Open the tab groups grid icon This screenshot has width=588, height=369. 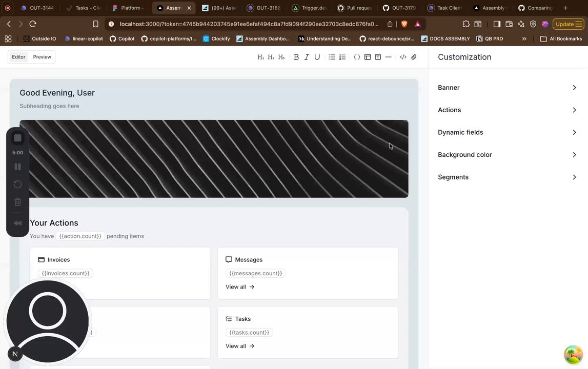(8, 38)
